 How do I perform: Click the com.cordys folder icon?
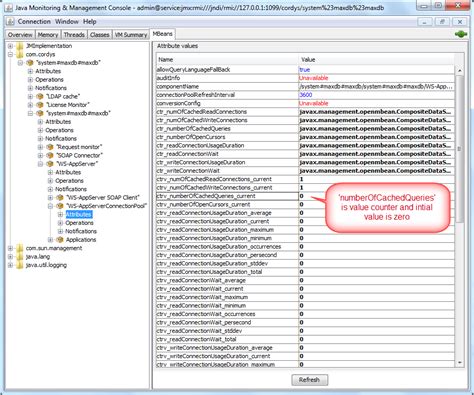coord(20,54)
